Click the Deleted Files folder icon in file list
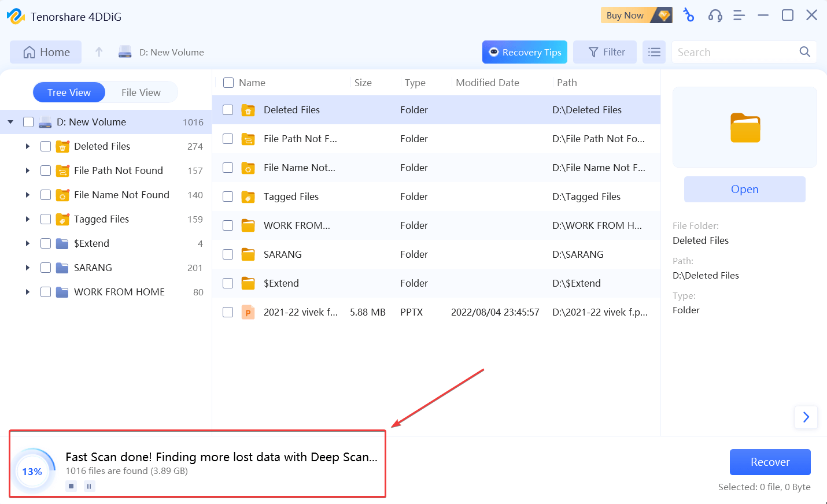827x504 pixels. point(248,110)
